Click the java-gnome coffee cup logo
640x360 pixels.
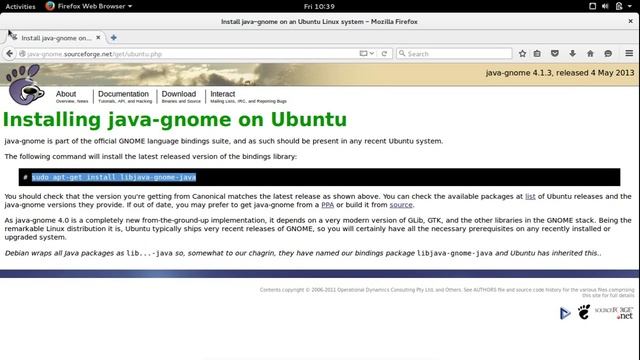click(25, 85)
